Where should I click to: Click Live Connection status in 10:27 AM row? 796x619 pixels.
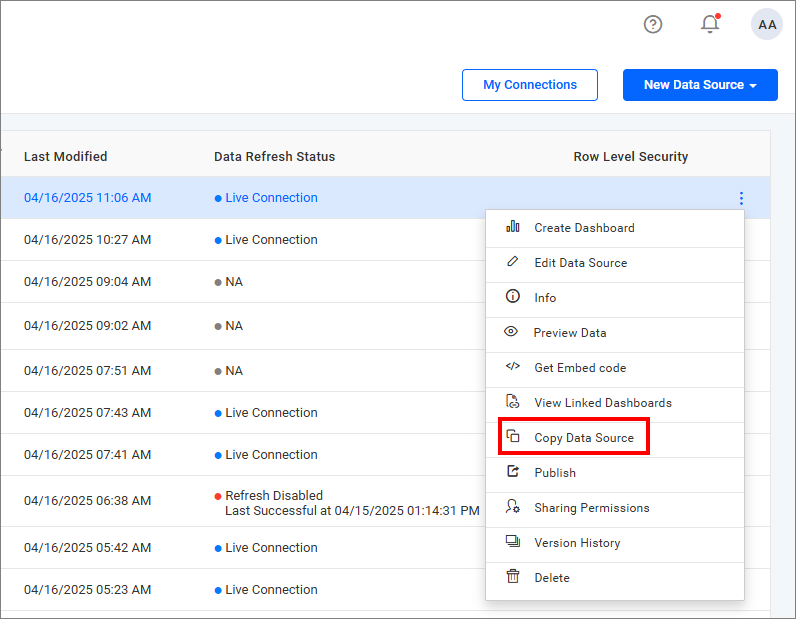(x=272, y=240)
